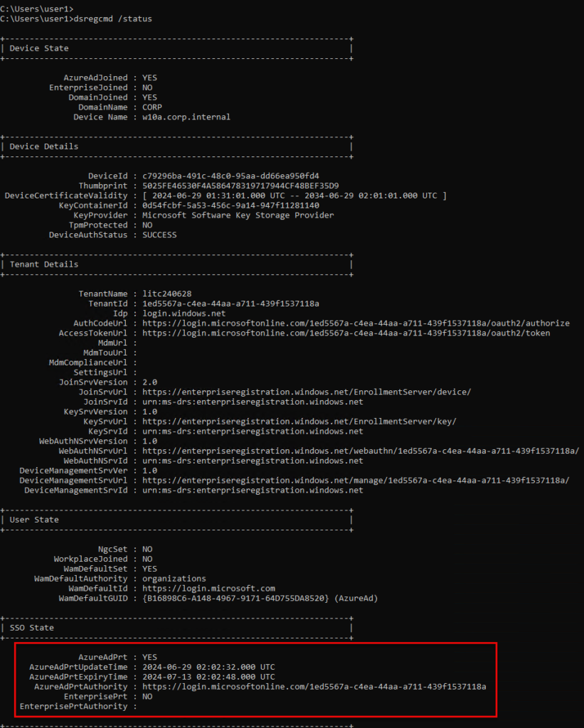Select DeviceAuthStatus value SUCCESS
This screenshot has height=728, width=584.
(x=159, y=235)
